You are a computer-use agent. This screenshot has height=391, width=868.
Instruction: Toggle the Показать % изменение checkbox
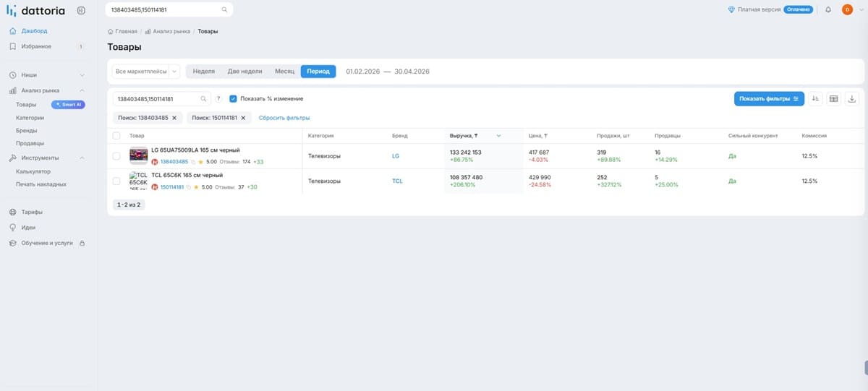point(233,98)
